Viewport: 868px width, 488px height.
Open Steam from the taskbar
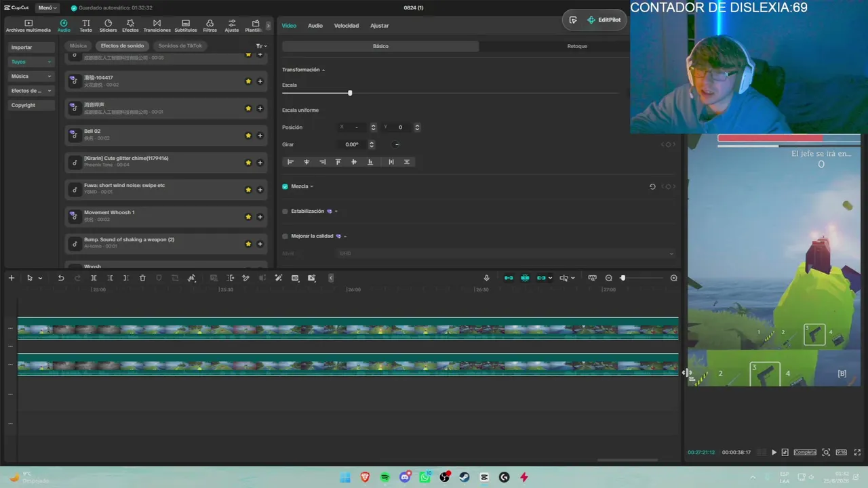(465, 477)
